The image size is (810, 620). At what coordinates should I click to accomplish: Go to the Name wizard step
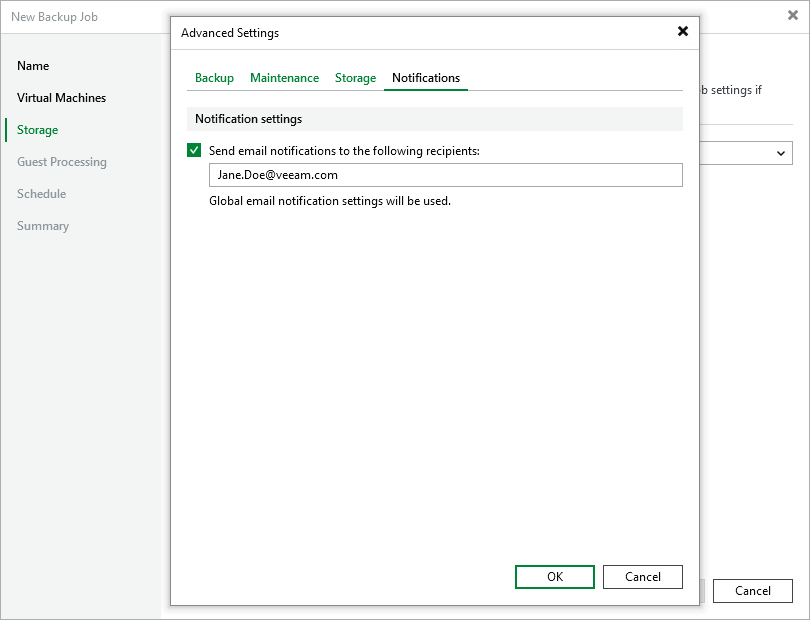[33, 66]
